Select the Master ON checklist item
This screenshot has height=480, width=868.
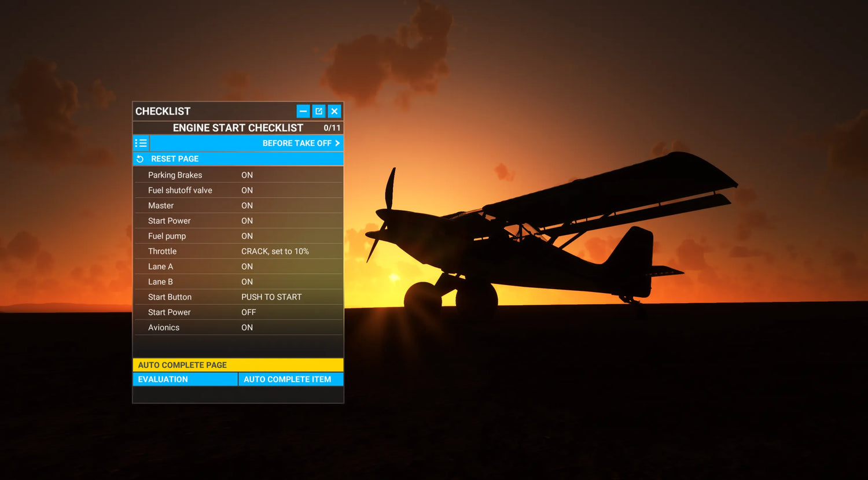238,206
